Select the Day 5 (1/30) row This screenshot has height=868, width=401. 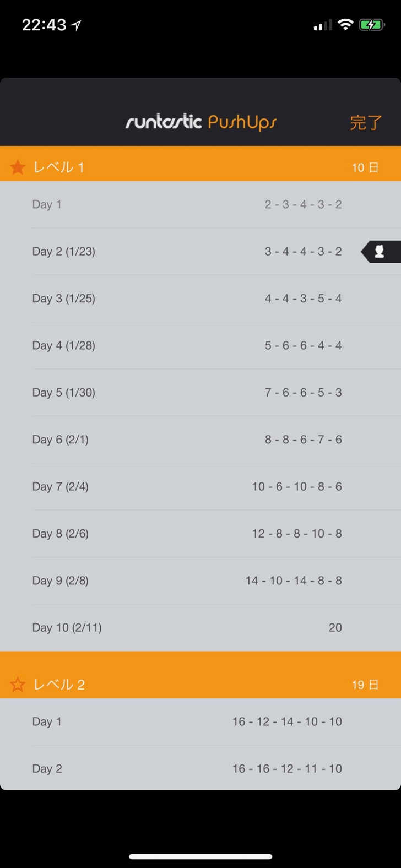[201, 393]
